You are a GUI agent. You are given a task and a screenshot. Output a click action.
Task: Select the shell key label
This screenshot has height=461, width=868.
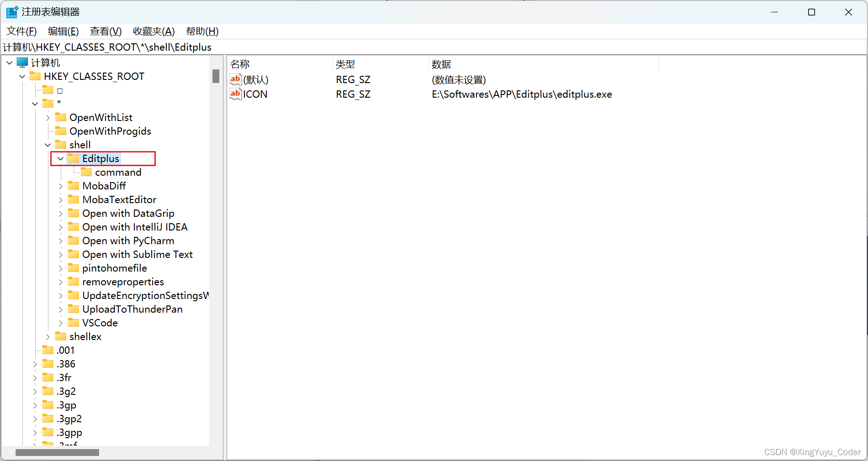click(80, 145)
